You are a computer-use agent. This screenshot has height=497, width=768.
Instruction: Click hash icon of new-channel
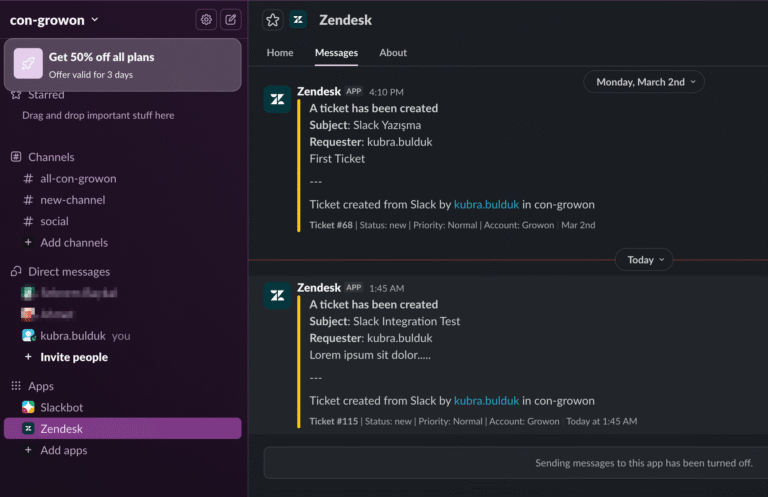pos(28,200)
